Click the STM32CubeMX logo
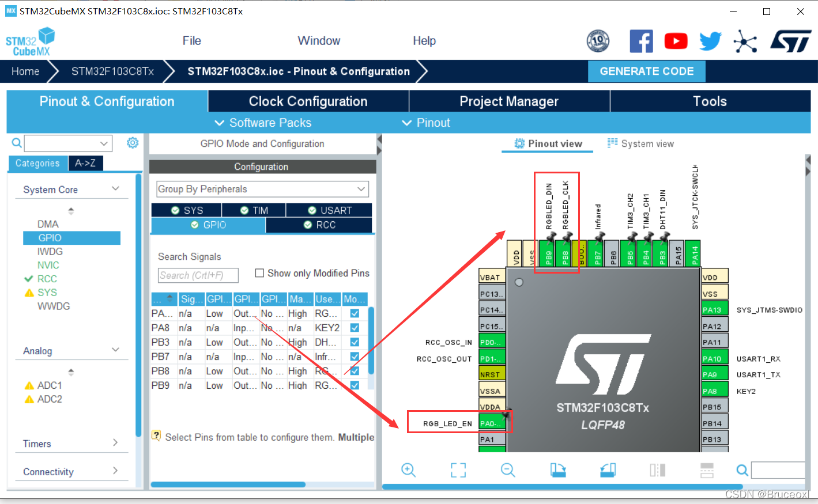The image size is (818, 504). [x=30, y=42]
